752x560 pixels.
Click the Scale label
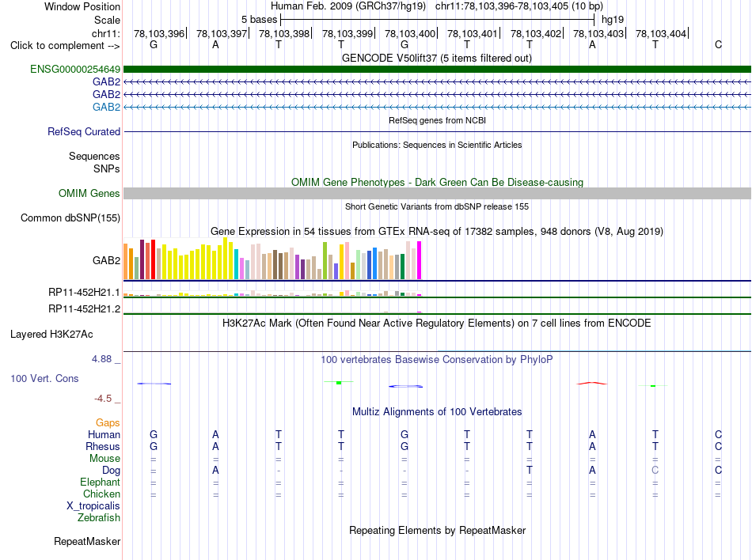click(108, 20)
